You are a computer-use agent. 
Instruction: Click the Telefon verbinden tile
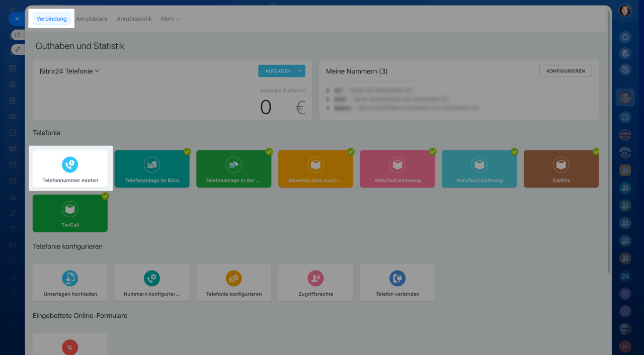pos(397,283)
